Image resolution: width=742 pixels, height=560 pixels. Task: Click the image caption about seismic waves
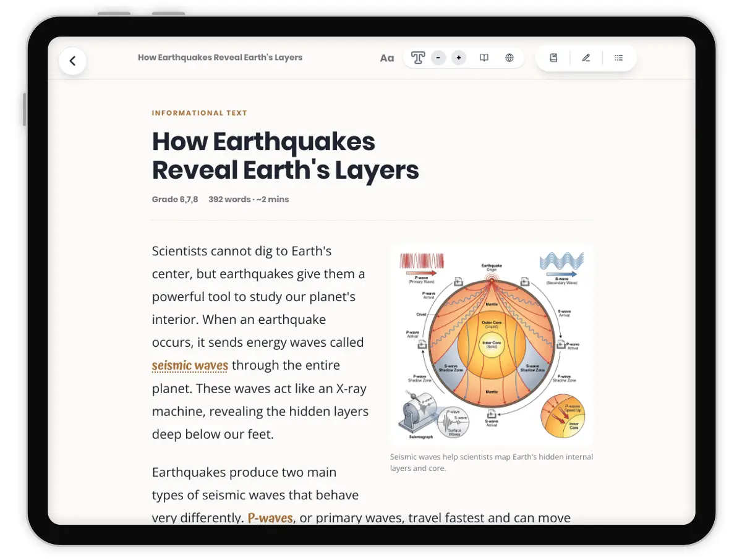pos(492,462)
